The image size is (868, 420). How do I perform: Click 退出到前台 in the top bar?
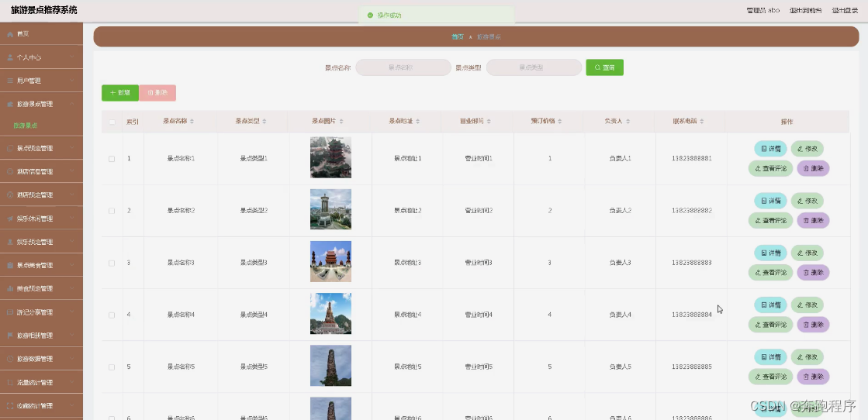tap(805, 11)
